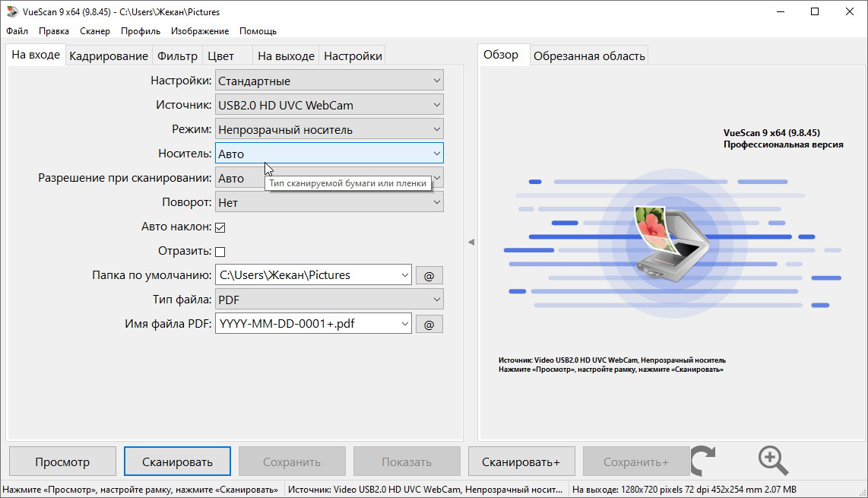Screen dimensions: 868x498
Task: Click the Сканировать button
Action: click(177, 462)
